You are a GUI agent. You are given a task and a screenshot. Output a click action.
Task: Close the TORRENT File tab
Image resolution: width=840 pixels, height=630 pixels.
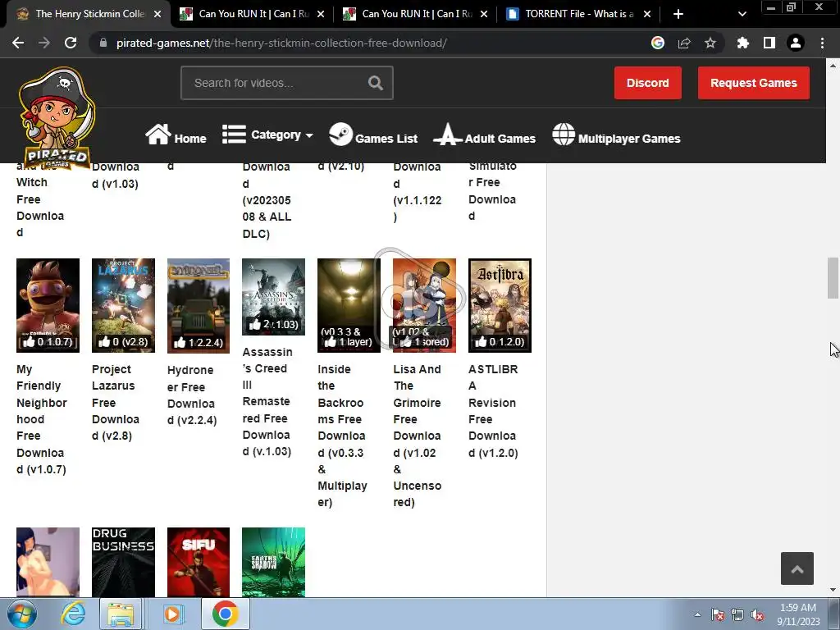pos(647,14)
